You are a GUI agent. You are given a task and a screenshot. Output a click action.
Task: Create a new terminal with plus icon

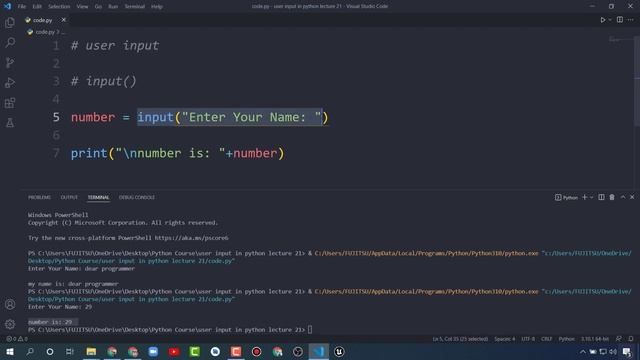pyautogui.click(x=584, y=197)
